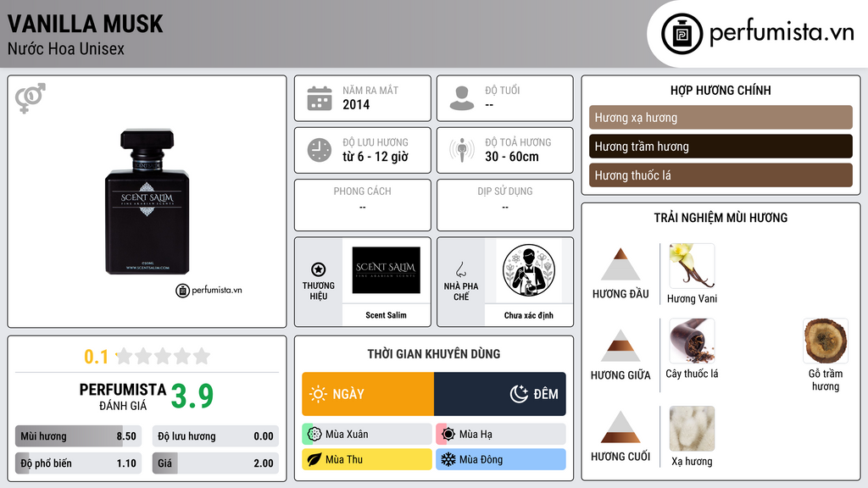Image resolution: width=868 pixels, height=488 pixels.
Task: Click the Nước Hoa Unisex subtitle
Action: click(x=66, y=48)
